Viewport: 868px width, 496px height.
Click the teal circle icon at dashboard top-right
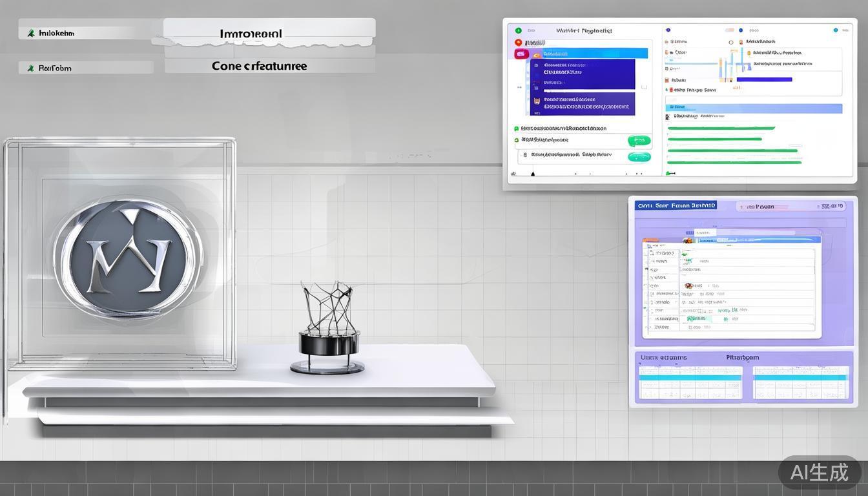click(x=836, y=30)
